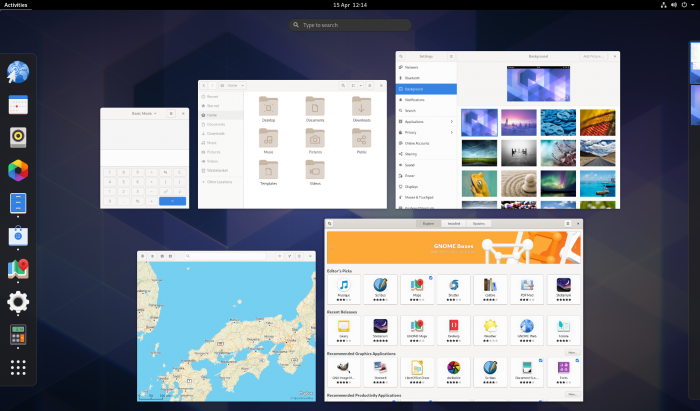Image resolution: width=700 pixels, height=411 pixels.
Task: Focus the Type to search field
Action: click(350, 25)
